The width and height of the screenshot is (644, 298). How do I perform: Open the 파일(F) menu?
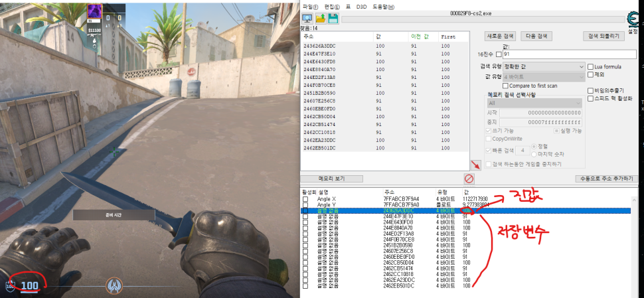tap(311, 7)
